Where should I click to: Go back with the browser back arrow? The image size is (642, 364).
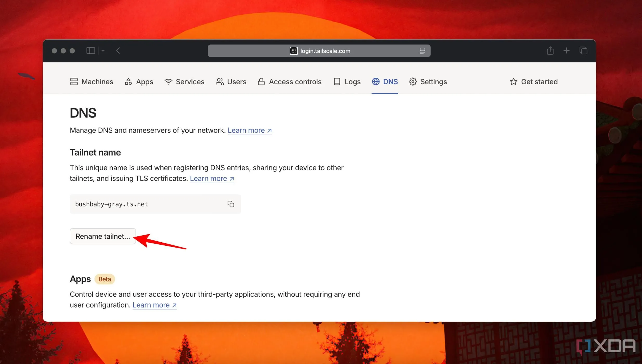(118, 51)
